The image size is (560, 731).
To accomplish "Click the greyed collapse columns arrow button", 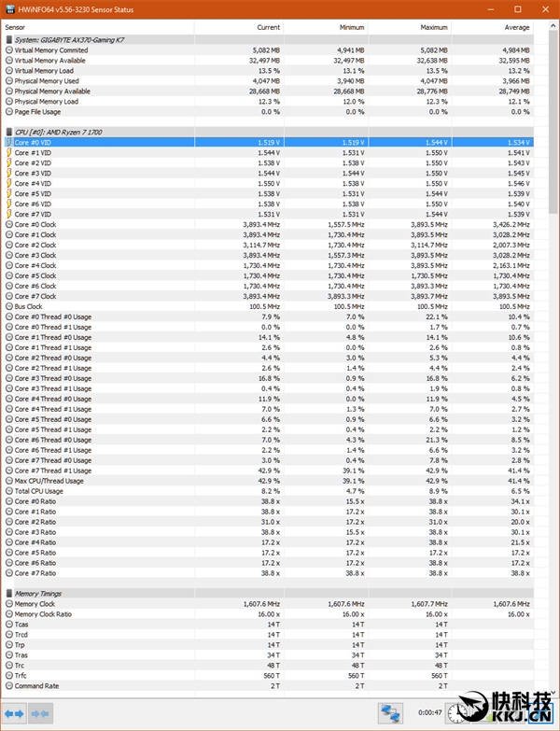I will [x=40, y=713].
